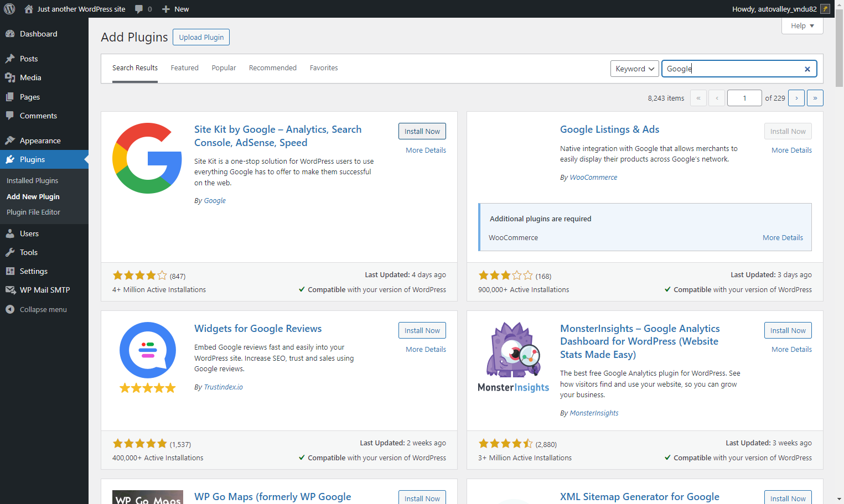Open Plugin File Editor submenu item

tap(33, 212)
